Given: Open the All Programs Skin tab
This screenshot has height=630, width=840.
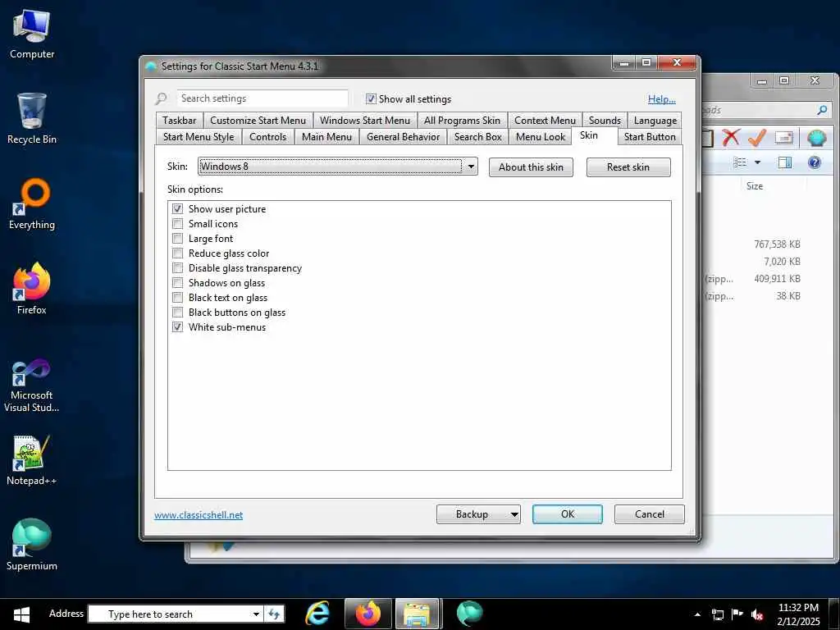Looking at the screenshot, I should tap(462, 121).
